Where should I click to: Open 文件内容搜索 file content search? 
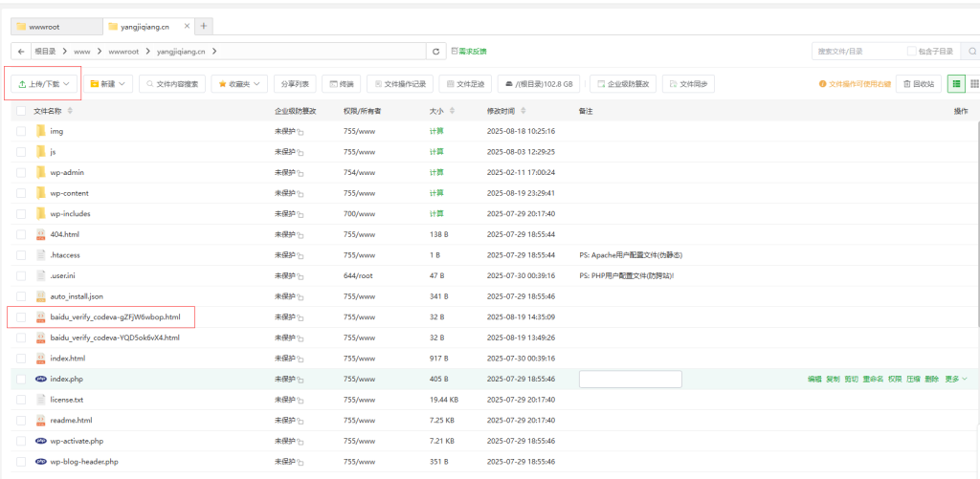click(x=172, y=84)
